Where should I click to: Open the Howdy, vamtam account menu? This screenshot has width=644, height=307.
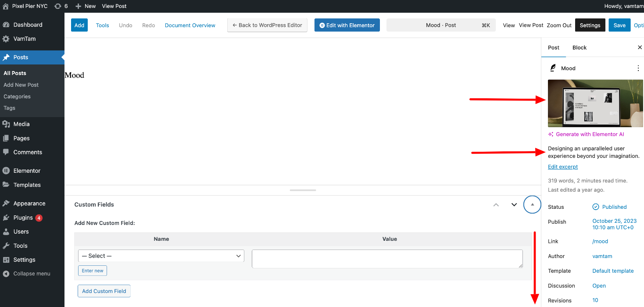[x=624, y=6]
